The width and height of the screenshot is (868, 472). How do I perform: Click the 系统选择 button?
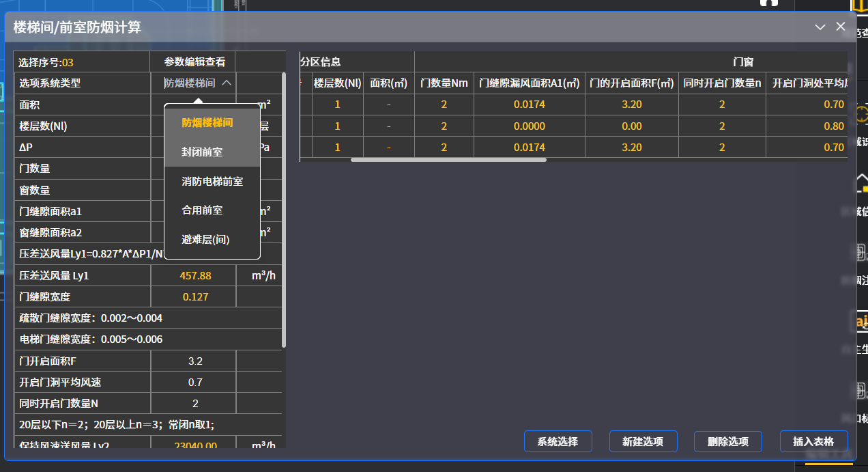tap(558, 441)
